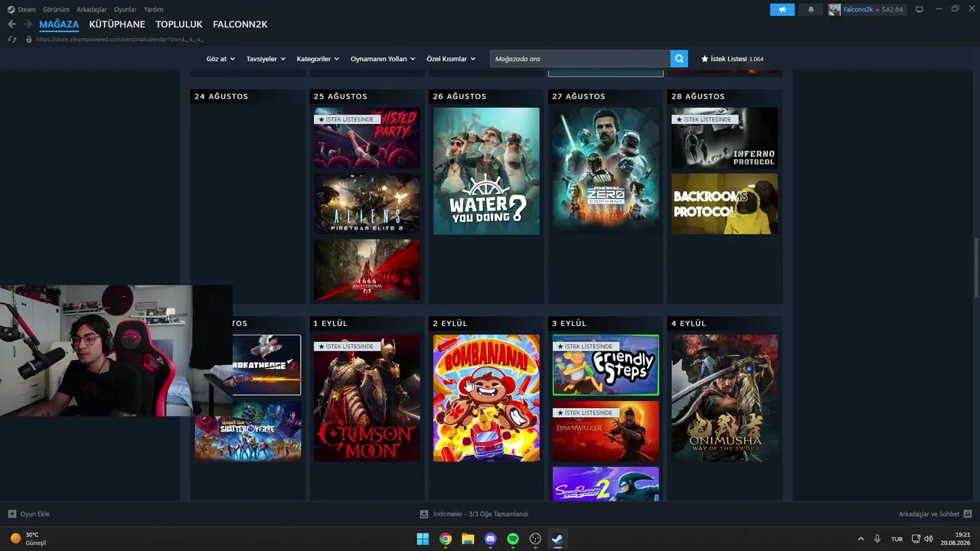This screenshot has width=980, height=551.
Task: Open the Görünüm menu
Action: coord(56,9)
